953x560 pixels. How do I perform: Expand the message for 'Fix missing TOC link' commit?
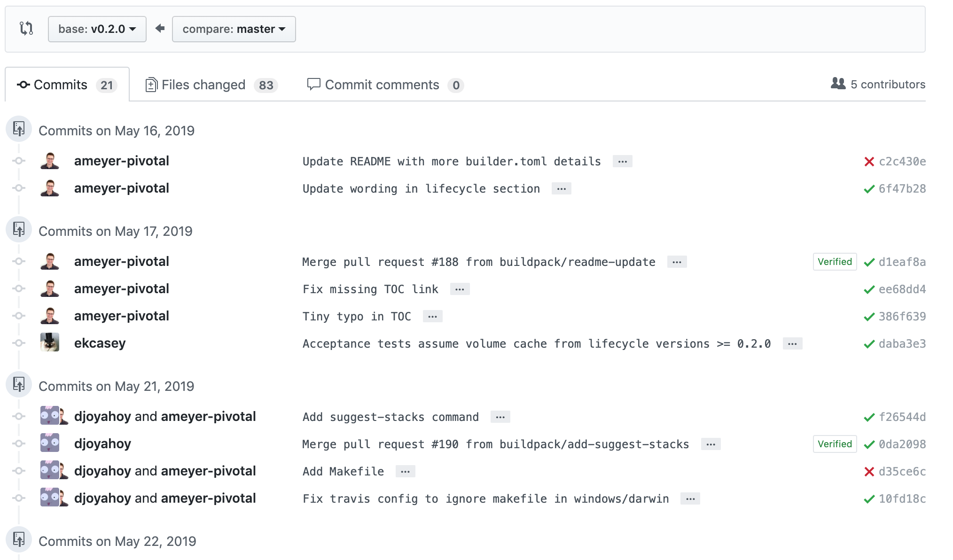point(460,288)
